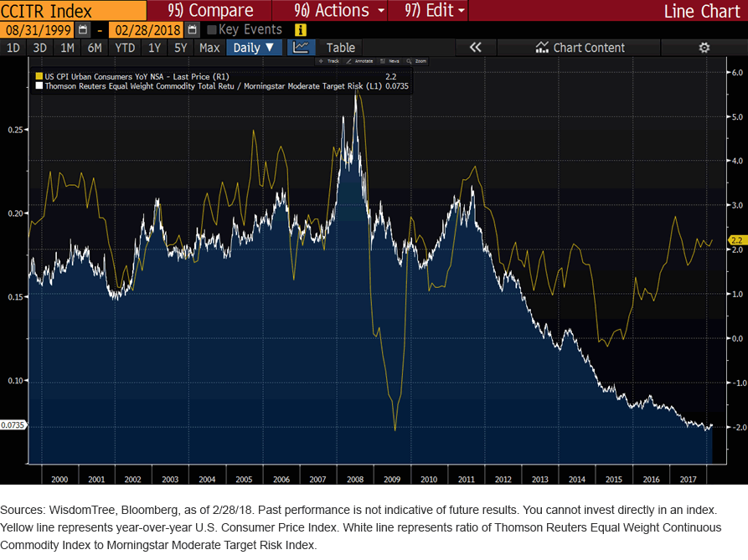This screenshot has height=560, width=748.
Task: Click the CCITR Index ticker field
Action: [x=73, y=11]
